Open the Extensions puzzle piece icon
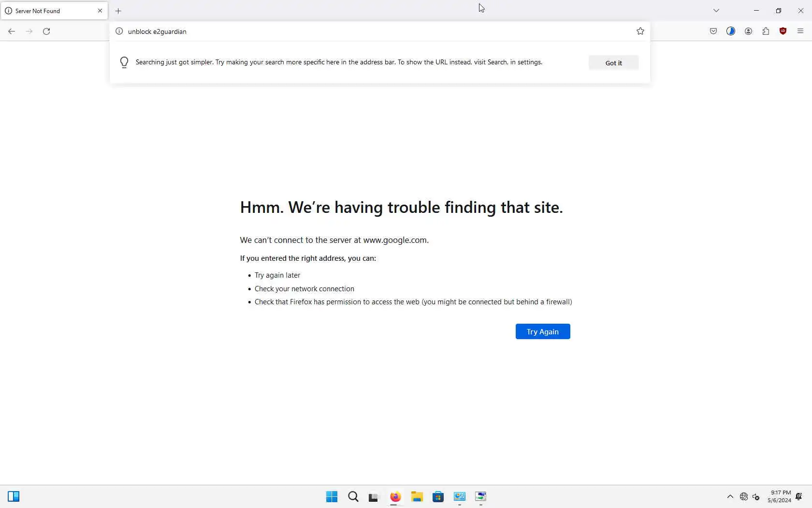812x508 pixels. 766,31
